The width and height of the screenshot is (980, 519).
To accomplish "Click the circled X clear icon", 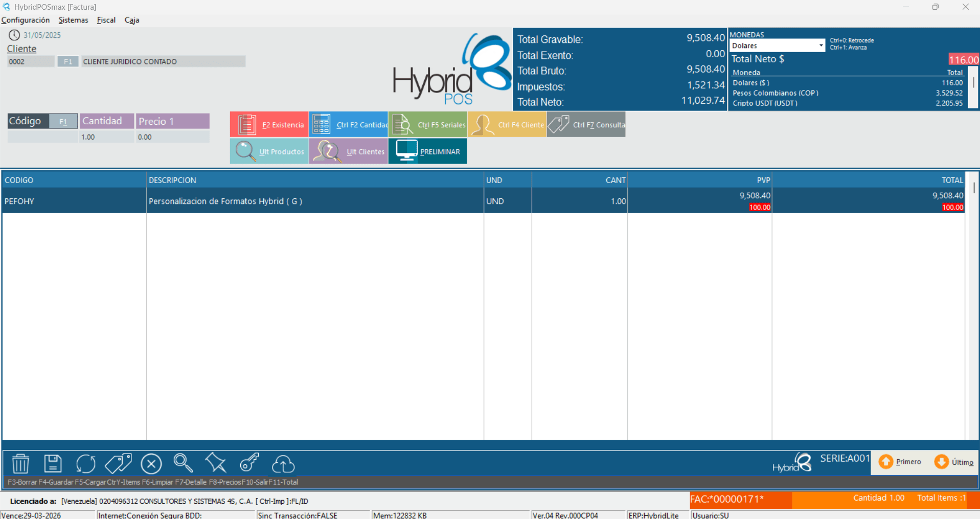I will click(151, 464).
